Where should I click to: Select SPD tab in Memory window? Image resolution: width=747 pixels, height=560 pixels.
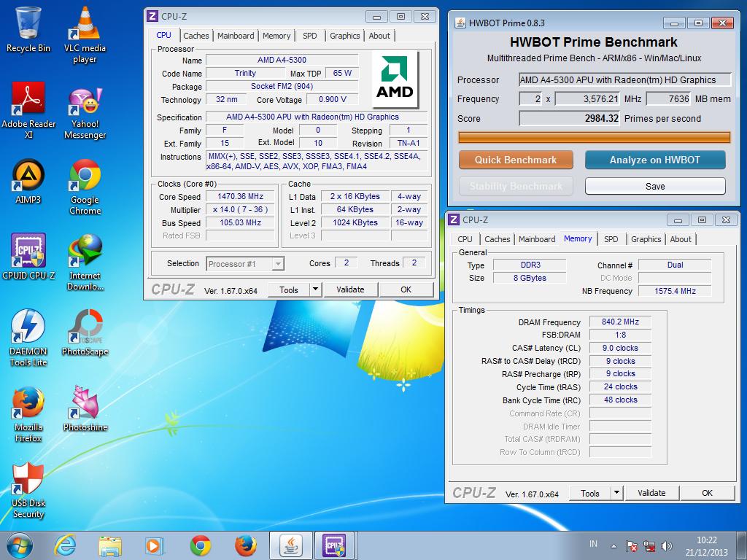point(611,239)
